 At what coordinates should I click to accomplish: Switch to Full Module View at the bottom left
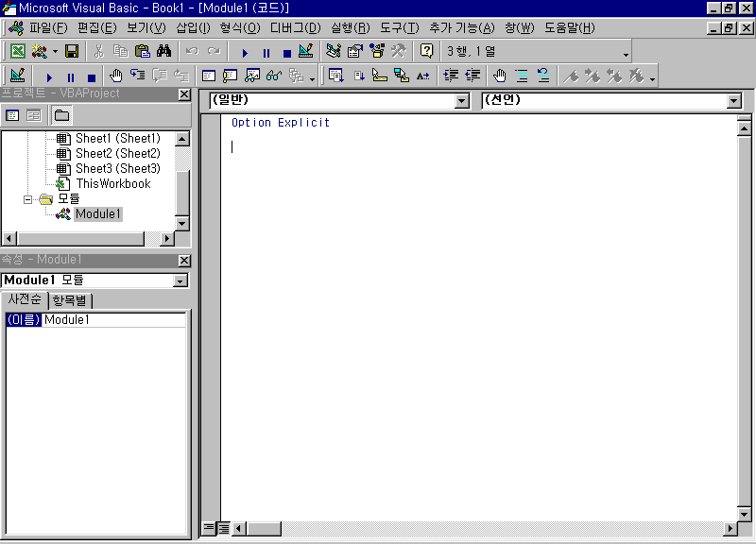pyautogui.click(x=224, y=528)
